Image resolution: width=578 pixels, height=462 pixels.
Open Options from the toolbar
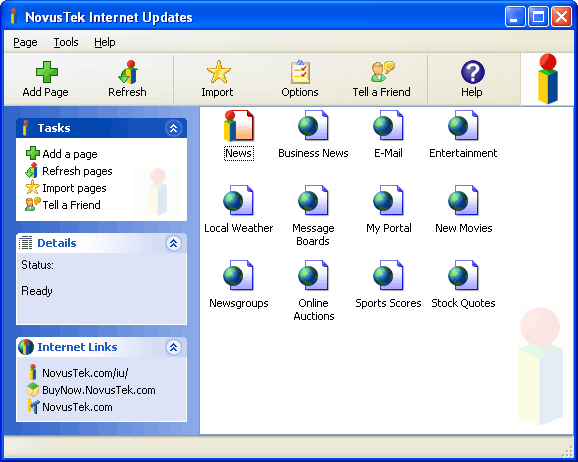(x=300, y=80)
